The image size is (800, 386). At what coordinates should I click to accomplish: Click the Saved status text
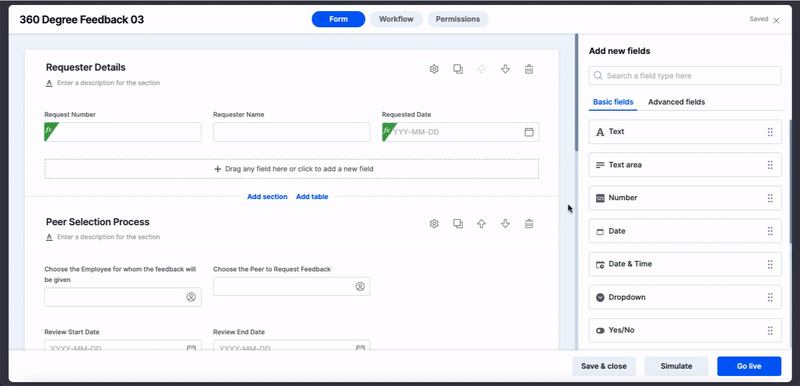coord(758,19)
